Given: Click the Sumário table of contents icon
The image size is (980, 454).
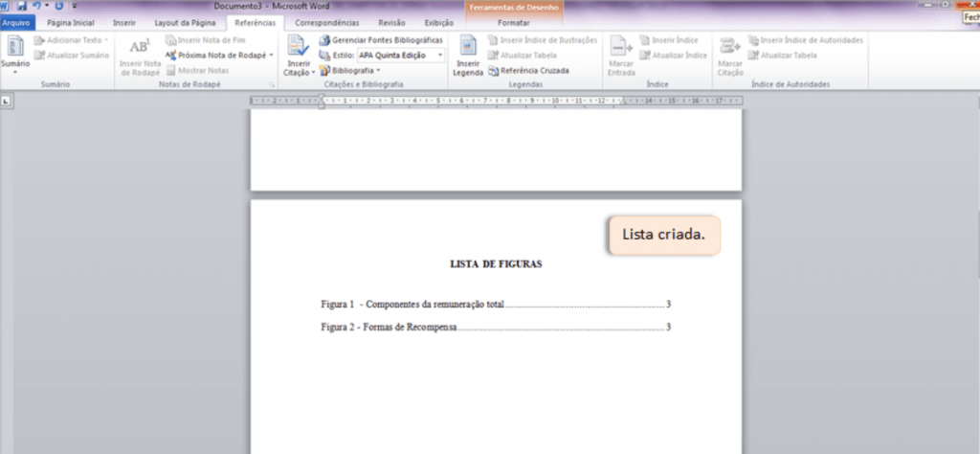Looking at the screenshot, I should (x=14, y=50).
